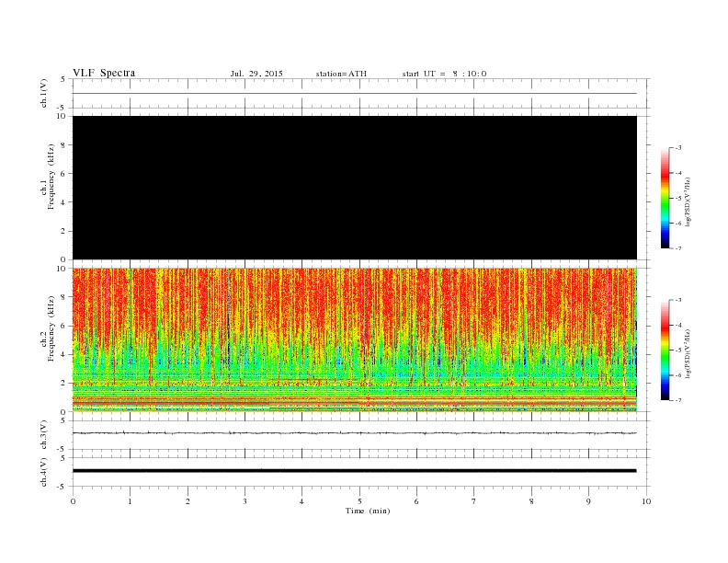Click the date 'Jul. 29, 2015'

[256, 74]
